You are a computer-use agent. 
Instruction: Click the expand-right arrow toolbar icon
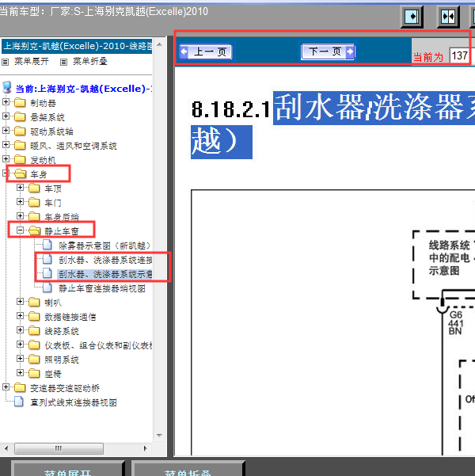412,17
